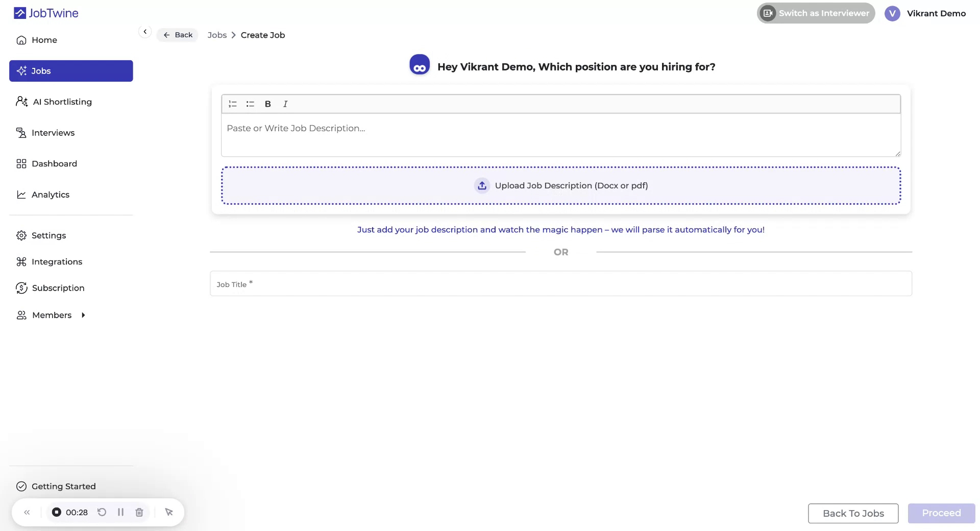980x531 pixels.
Task: Switch to the Jobs breadcrumb tab
Action: (217, 35)
